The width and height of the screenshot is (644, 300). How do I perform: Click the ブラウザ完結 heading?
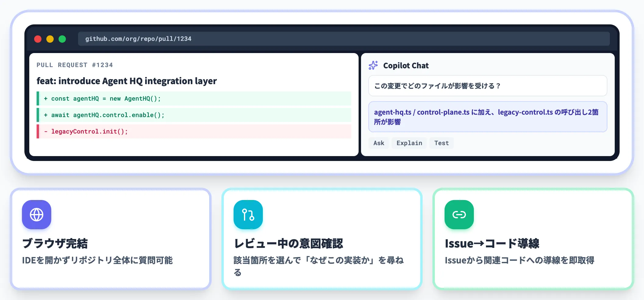pos(55,243)
